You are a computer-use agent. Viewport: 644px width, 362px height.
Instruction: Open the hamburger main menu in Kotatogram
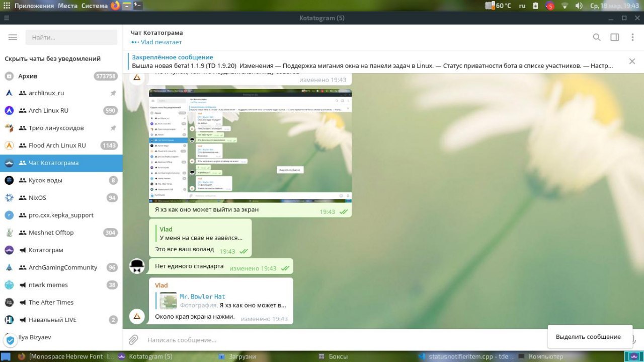13,37
